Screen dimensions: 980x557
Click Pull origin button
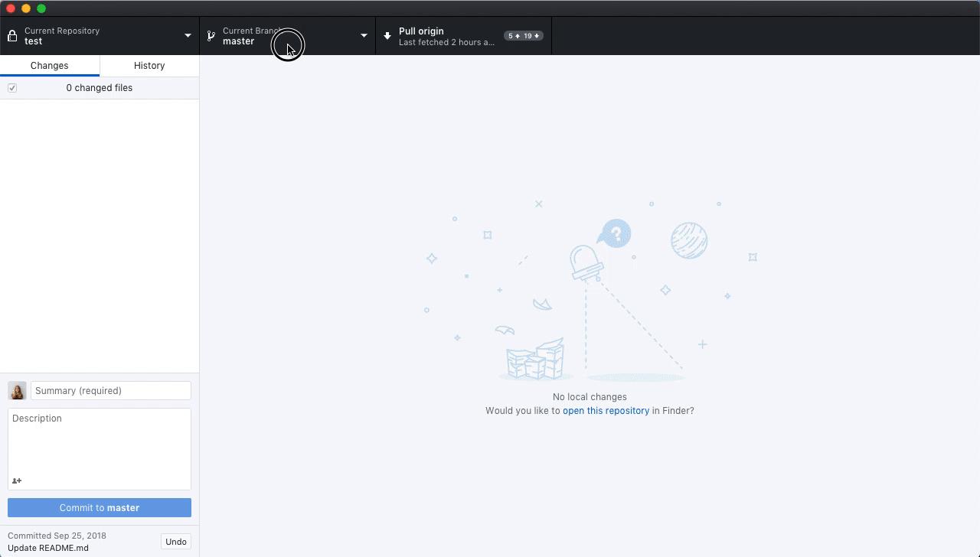463,36
